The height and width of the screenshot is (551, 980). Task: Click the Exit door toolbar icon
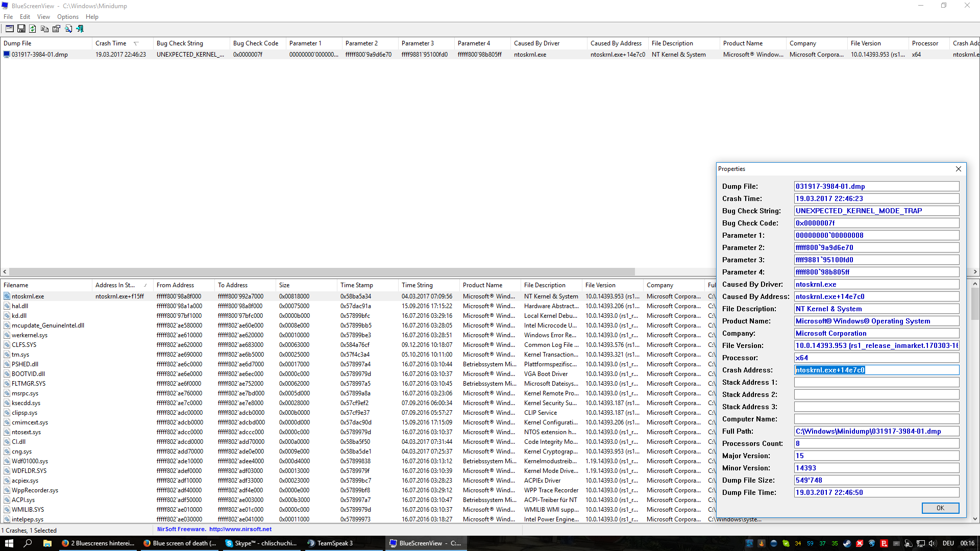(80, 29)
